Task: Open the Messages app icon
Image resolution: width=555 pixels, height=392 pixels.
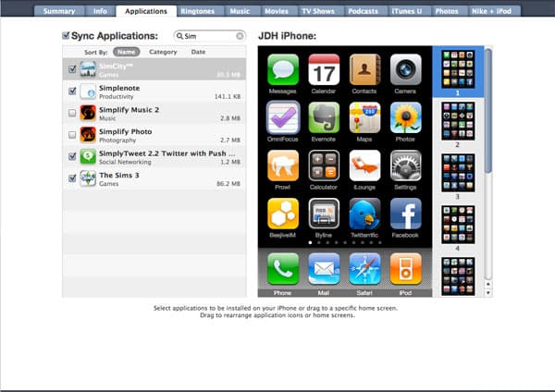Action: click(283, 69)
